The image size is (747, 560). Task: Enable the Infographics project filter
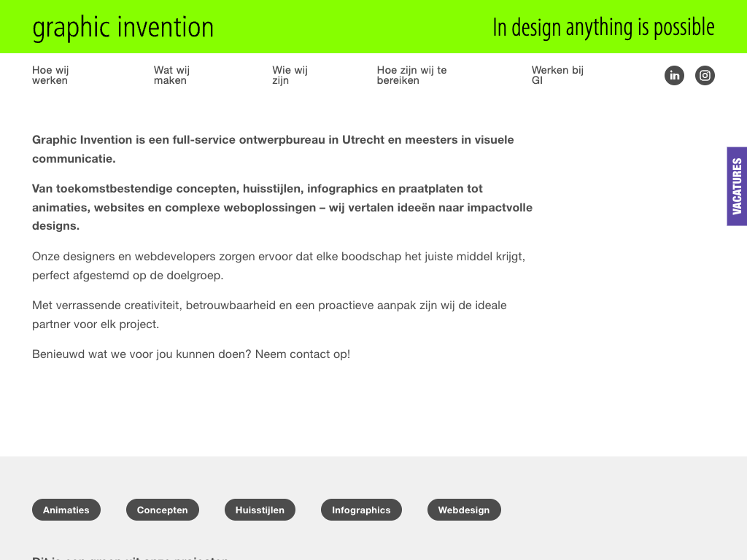[x=361, y=510]
